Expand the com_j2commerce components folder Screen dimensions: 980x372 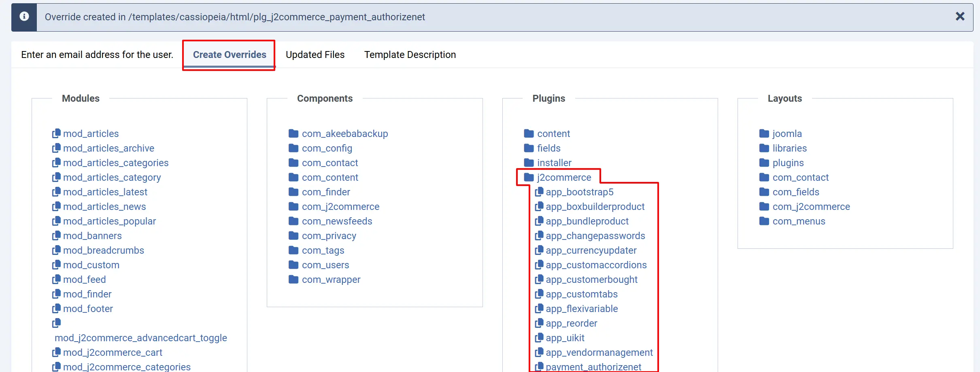(x=334, y=206)
